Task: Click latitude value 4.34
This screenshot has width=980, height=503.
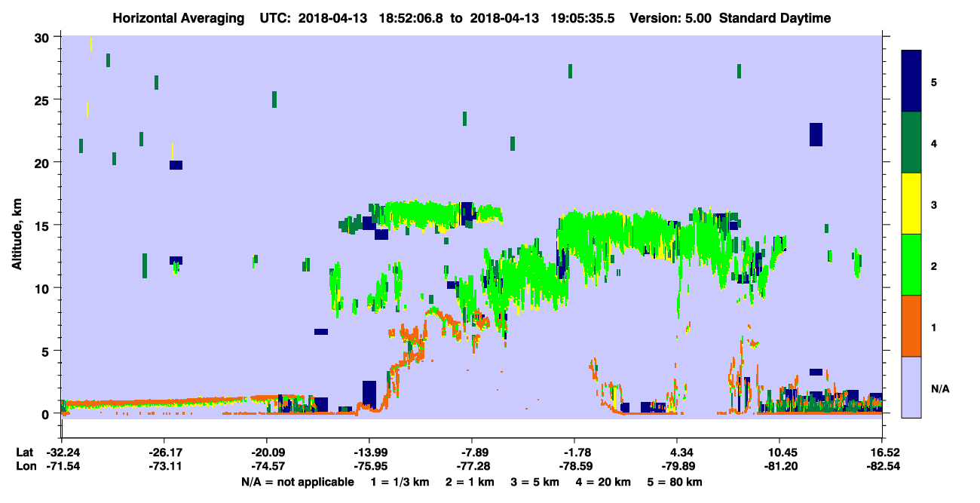Action: pyautogui.click(x=677, y=452)
